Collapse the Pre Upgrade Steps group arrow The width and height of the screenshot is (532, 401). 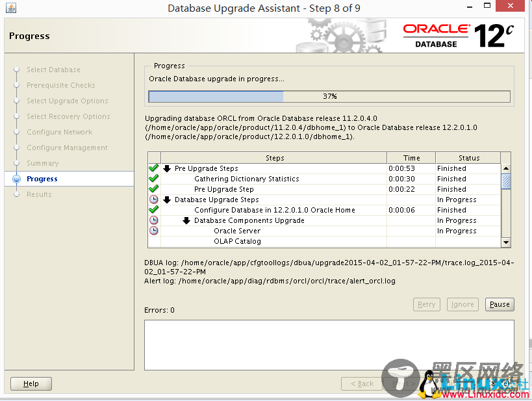pyautogui.click(x=166, y=168)
